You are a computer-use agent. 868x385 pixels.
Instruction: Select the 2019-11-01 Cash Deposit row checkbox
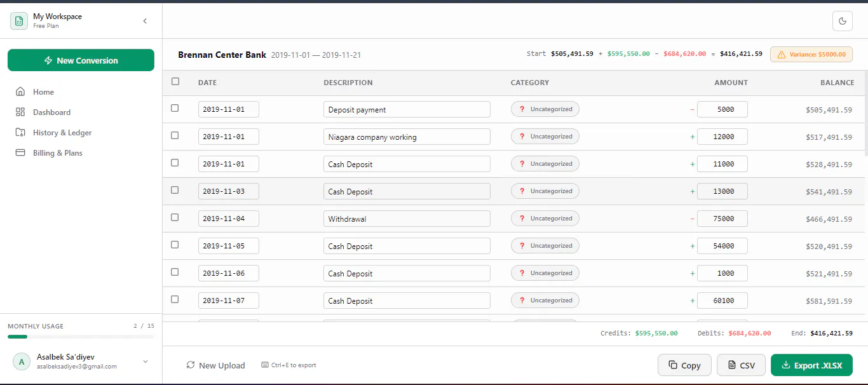click(175, 163)
